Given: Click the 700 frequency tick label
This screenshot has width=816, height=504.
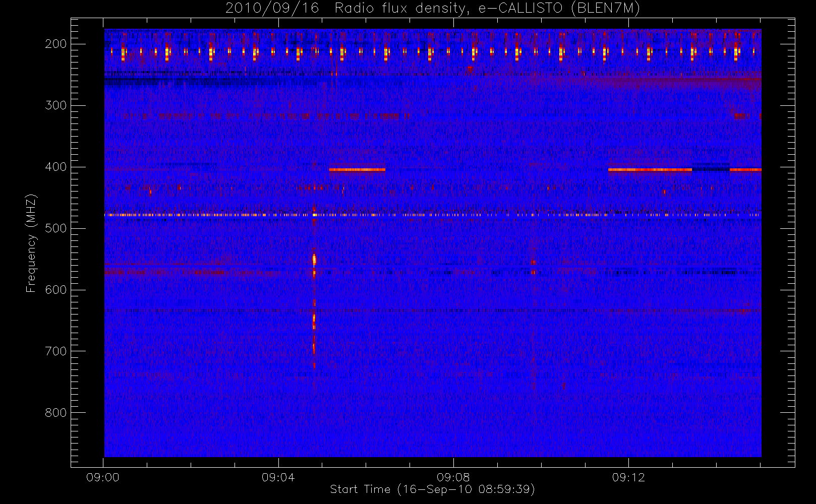Looking at the screenshot, I should point(56,351).
